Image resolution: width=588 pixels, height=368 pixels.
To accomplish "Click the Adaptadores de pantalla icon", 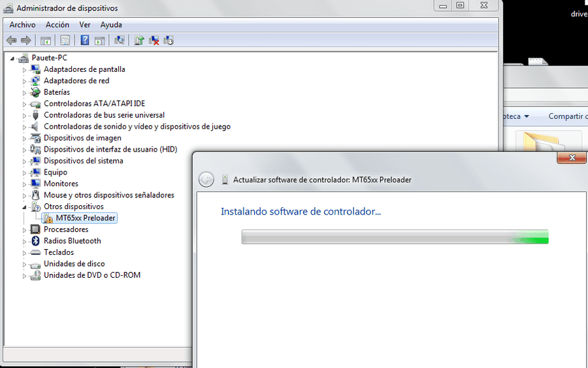I will click(x=36, y=69).
